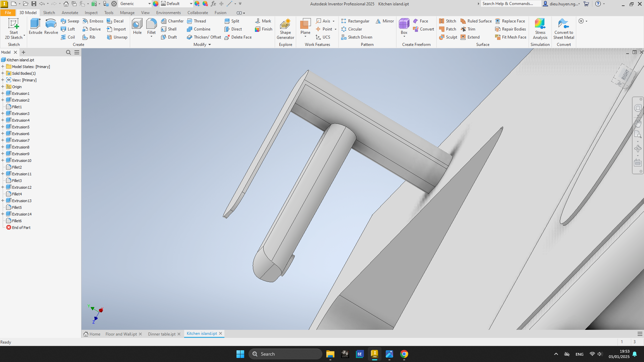Expand the Extrusion1 feature node
Image resolution: width=644 pixels, height=362 pixels.
pos(3,94)
